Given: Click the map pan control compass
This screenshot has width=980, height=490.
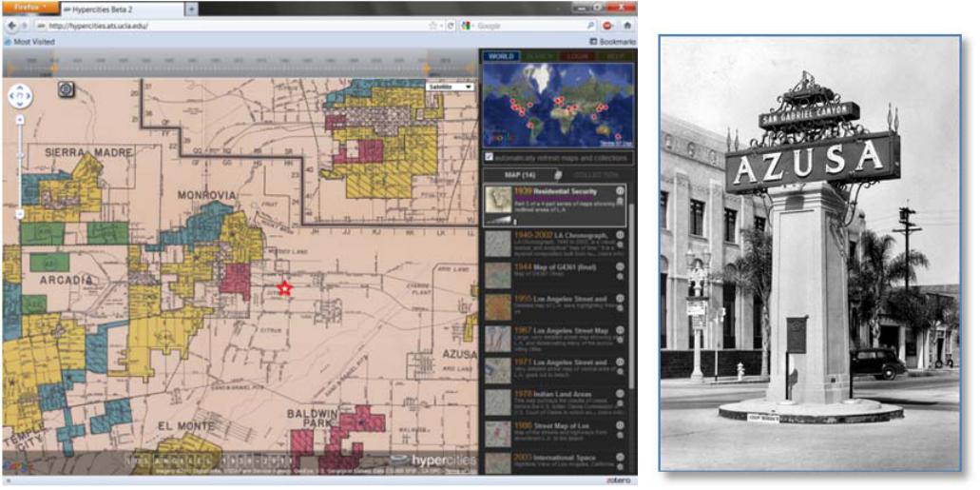Looking at the screenshot, I should pos(20,95).
